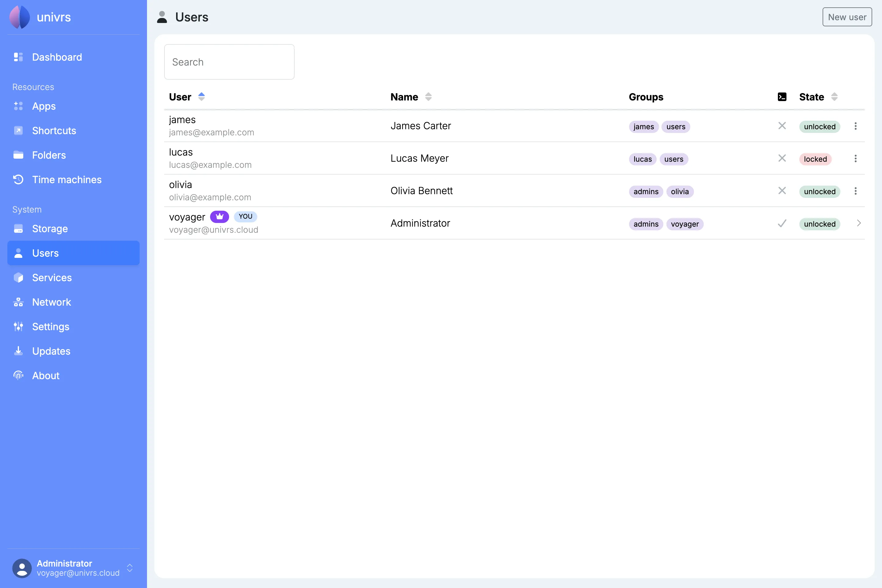
Task: Go to Apps in sidebar
Action: [73, 106]
